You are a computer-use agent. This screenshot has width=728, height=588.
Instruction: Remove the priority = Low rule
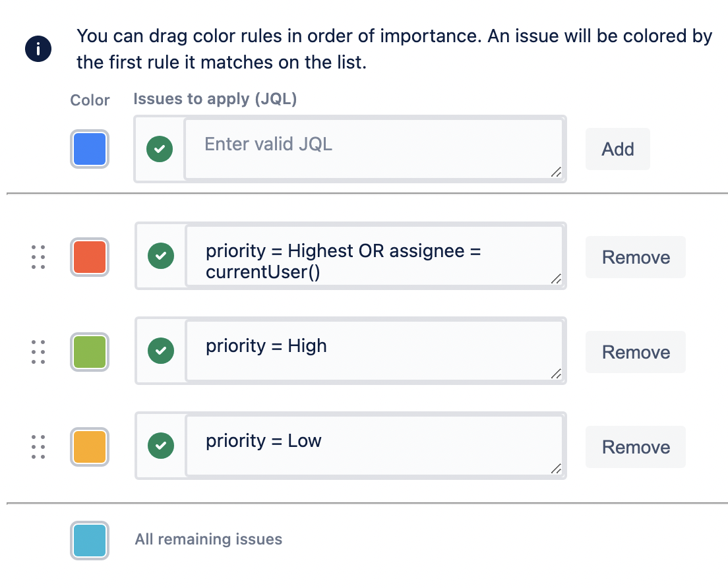tap(636, 447)
